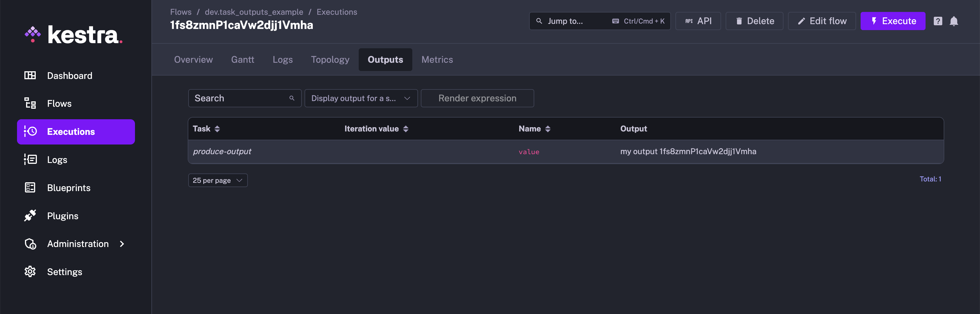Select the Outputs tab
The width and height of the screenshot is (980, 314).
point(385,59)
